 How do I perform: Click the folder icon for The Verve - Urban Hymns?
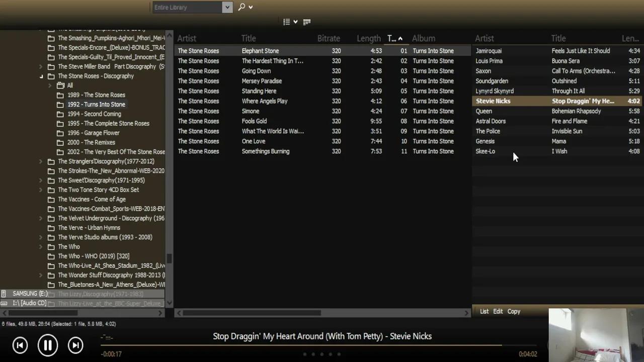click(51, 228)
